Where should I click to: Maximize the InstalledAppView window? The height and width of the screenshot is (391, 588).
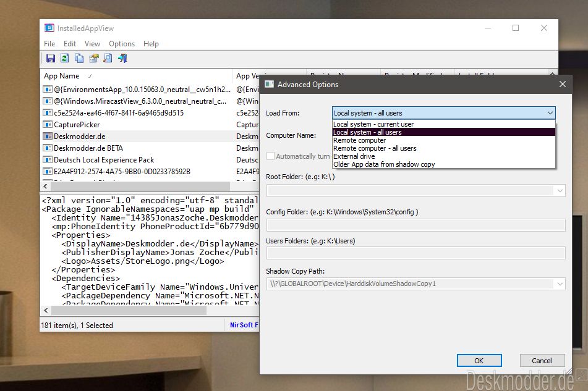coord(516,28)
